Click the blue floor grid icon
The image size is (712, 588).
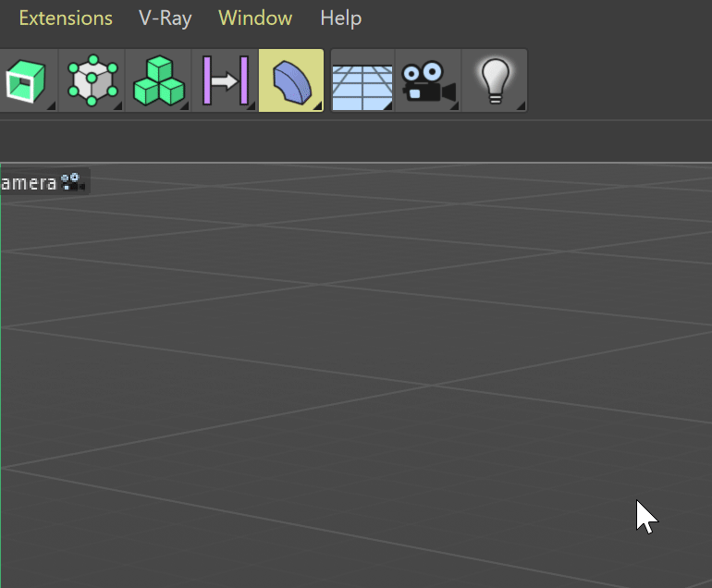point(362,80)
